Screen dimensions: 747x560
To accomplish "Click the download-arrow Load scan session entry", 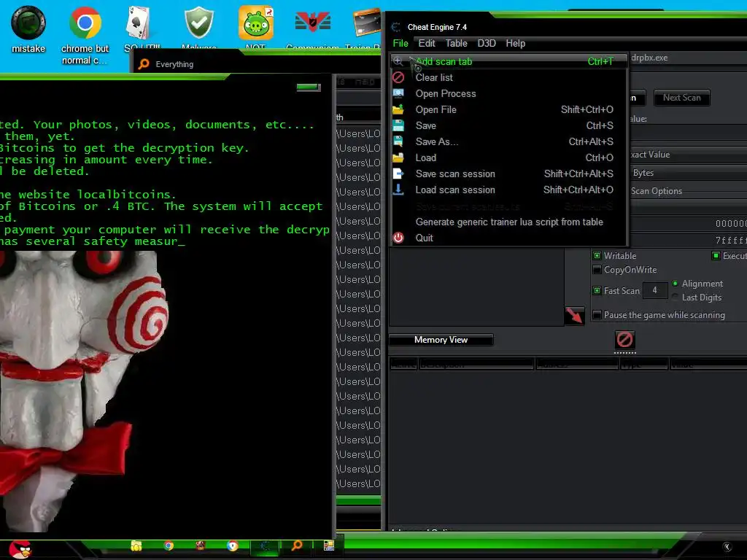I will pyautogui.click(x=508, y=190).
